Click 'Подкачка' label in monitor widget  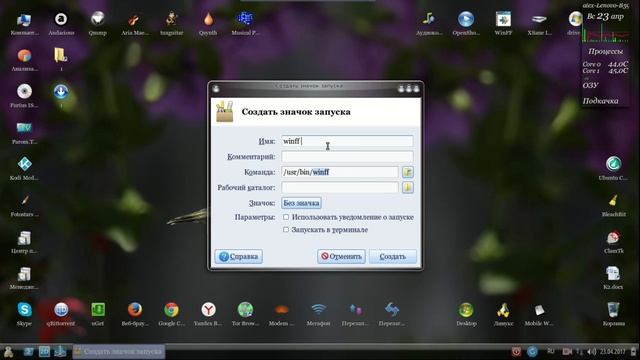[600, 101]
